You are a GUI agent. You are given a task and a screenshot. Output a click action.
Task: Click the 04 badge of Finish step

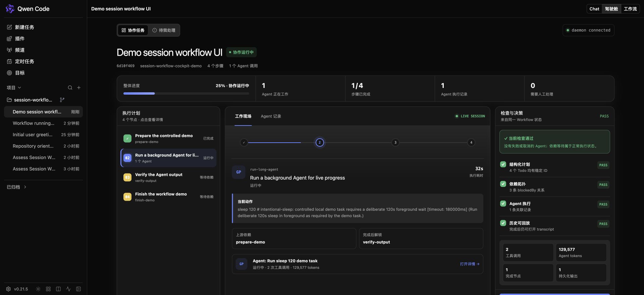[x=127, y=197]
